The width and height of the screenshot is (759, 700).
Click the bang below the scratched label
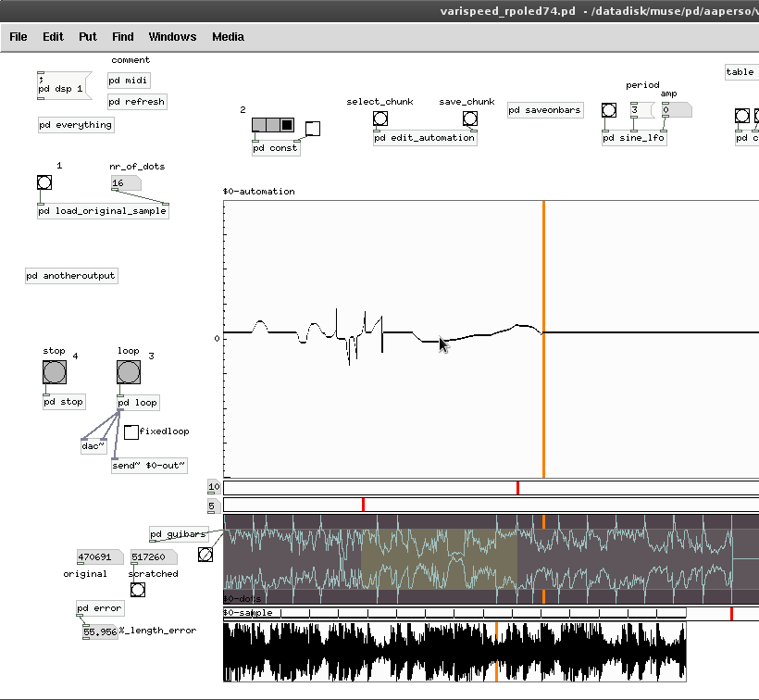[x=138, y=590]
